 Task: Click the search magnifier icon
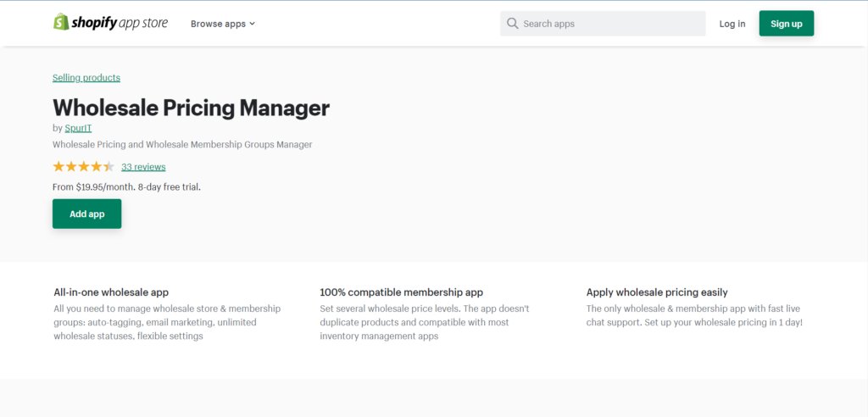[x=513, y=24]
